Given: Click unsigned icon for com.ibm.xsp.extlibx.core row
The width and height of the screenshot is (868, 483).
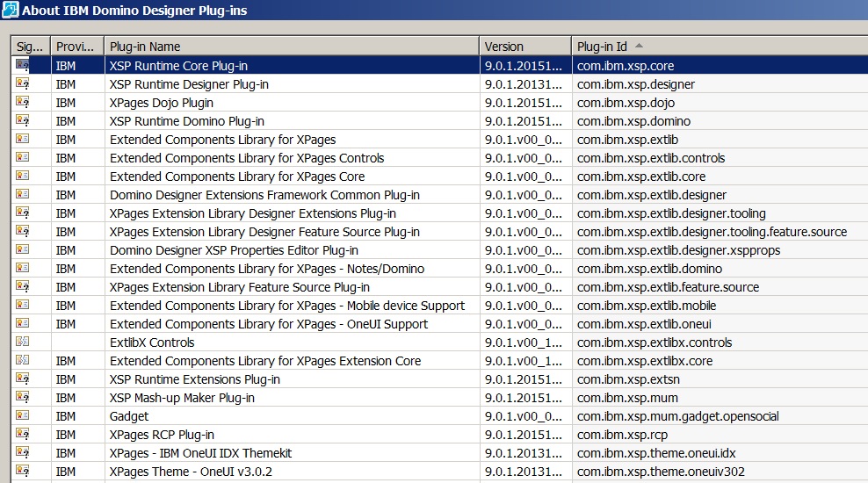Looking at the screenshot, I should pyautogui.click(x=22, y=360).
